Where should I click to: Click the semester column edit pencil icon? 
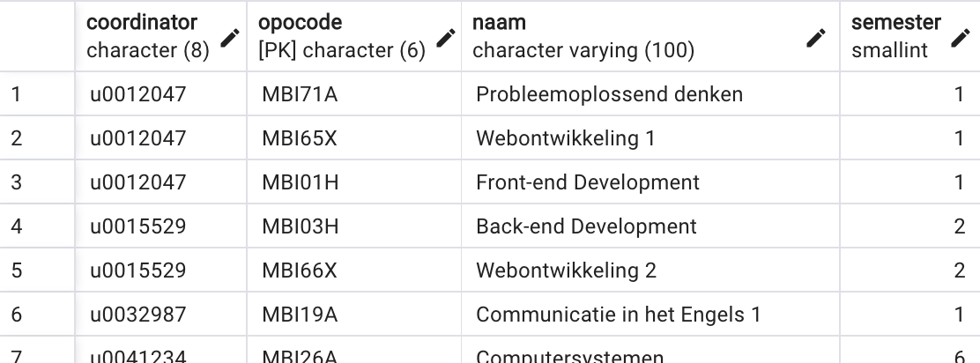[x=961, y=38]
